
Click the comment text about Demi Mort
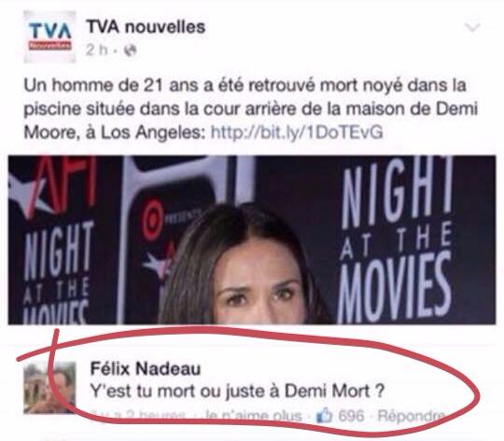tap(237, 392)
